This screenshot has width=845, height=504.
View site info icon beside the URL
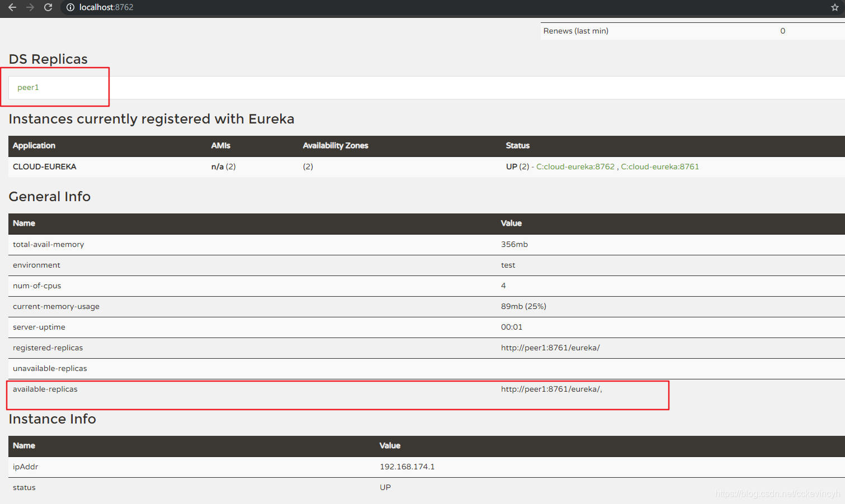(70, 7)
